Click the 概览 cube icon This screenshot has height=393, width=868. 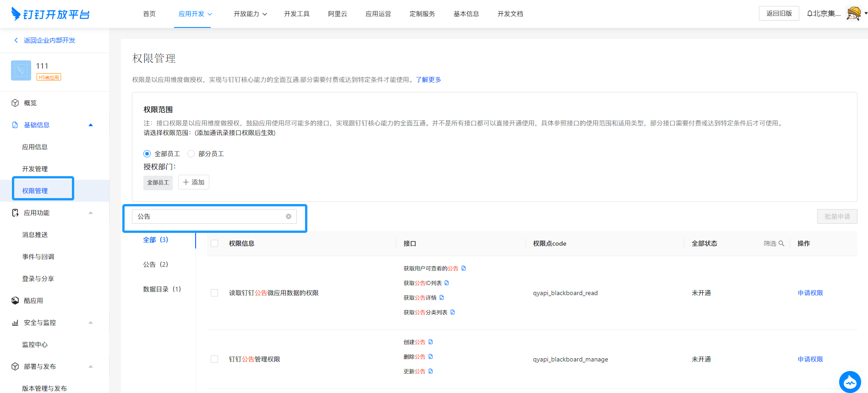tap(15, 103)
